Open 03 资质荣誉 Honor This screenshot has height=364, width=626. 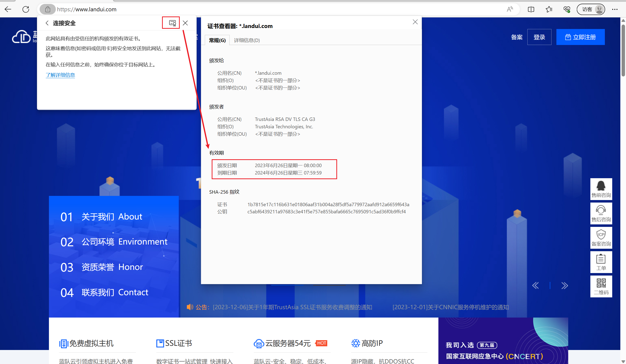(102, 267)
